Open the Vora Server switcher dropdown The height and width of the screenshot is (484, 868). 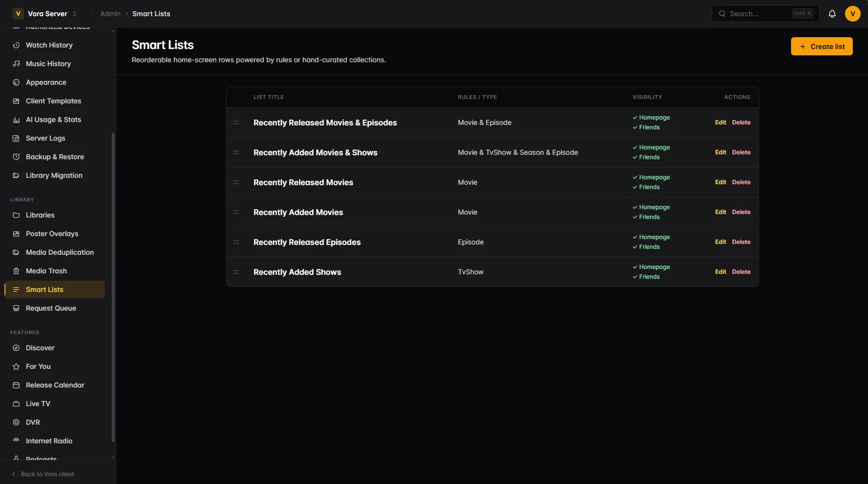45,14
